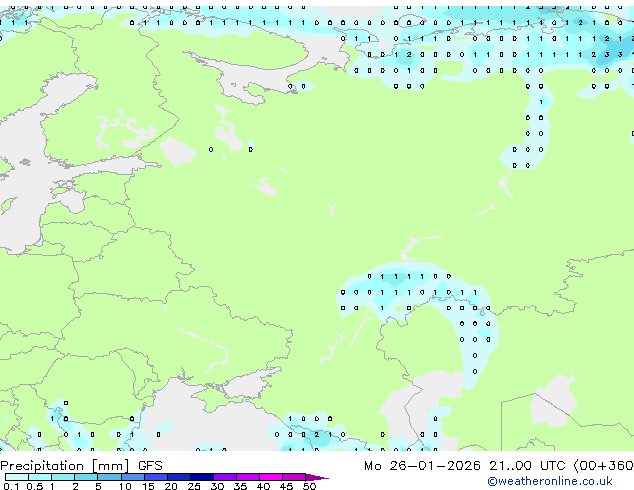The width and height of the screenshot is (634, 490).
Task: Click the 'GFS' model label
Action: (x=150, y=466)
